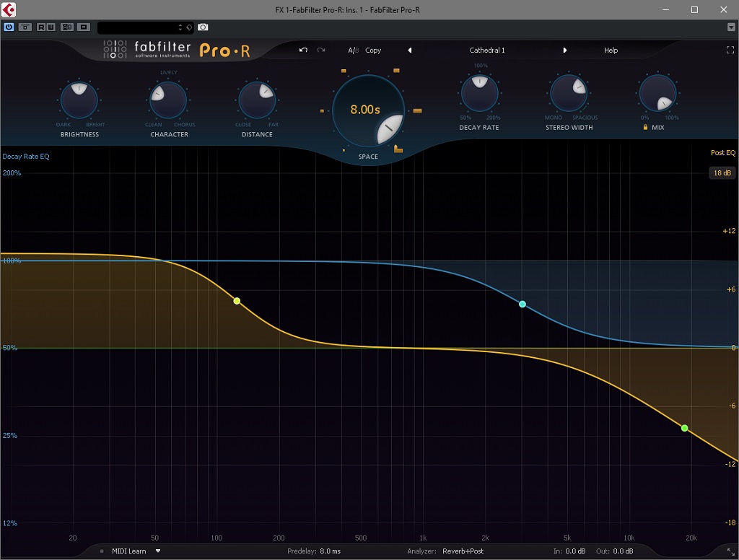Click the diamond preset management icon
This screenshot has width=739, height=560.
click(189, 27)
